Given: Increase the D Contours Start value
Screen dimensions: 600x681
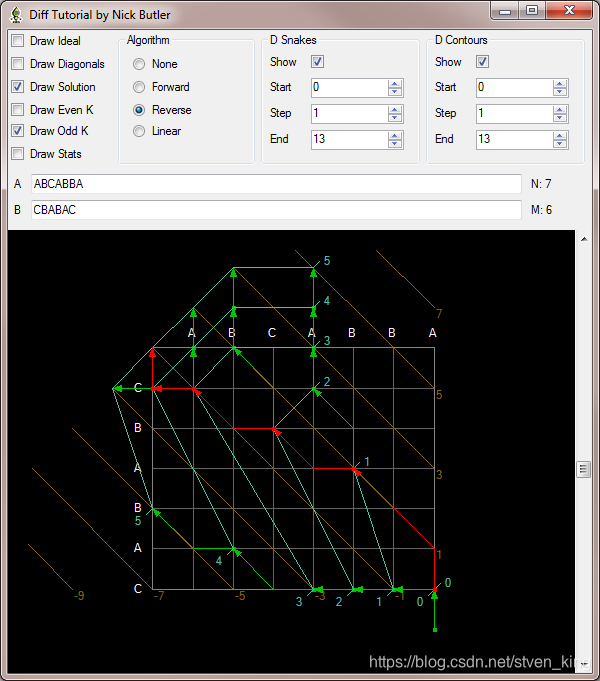Looking at the screenshot, I should pos(560,84).
